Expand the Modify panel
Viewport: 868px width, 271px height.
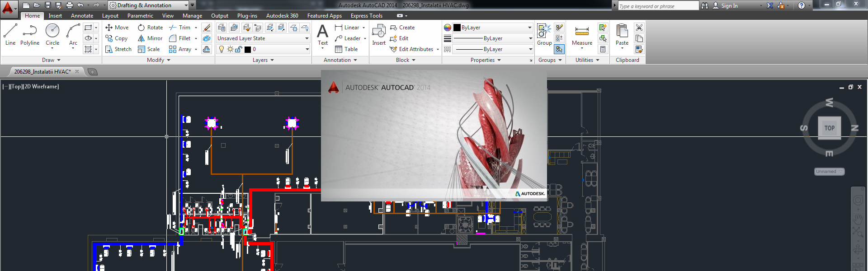pos(159,60)
